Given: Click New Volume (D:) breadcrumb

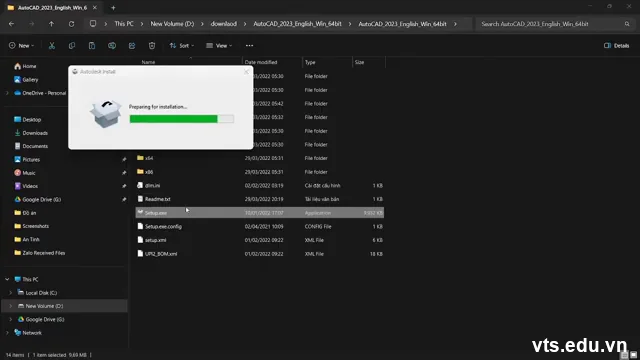Looking at the screenshot, I should [x=172, y=24].
